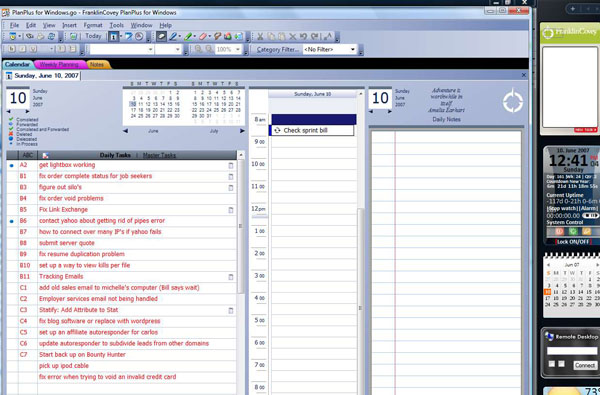Screen dimensions: 600x395
Task: Switch to the Weekly Planning tab
Action: pyautogui.click(x=59, y=64)
